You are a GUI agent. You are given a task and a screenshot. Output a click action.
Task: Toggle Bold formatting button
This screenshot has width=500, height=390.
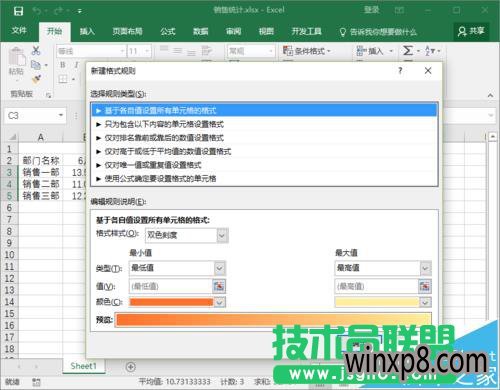(63, 65)
